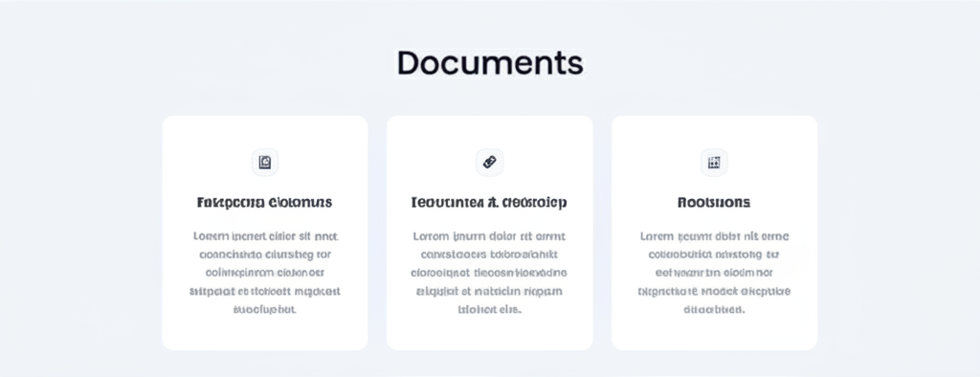Viewport: 980px width, 377px height.
Task: Click the last short line of left card text
Action: (265, 309)
